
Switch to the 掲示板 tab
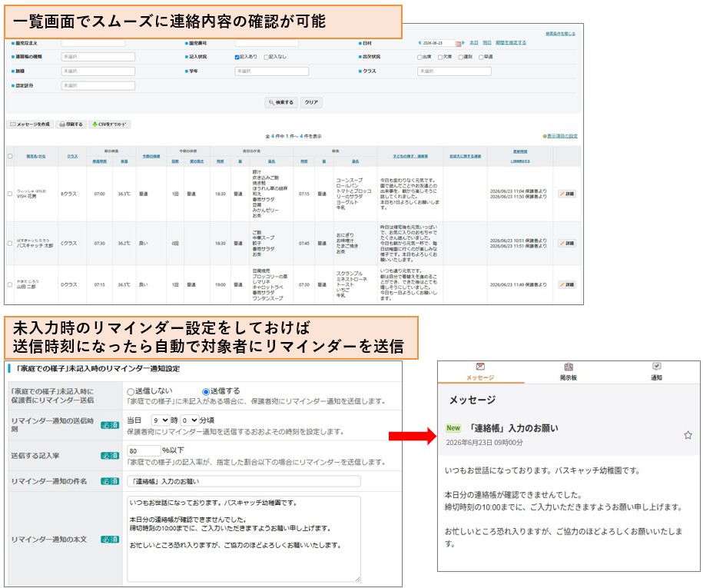(x=568, y=372)
